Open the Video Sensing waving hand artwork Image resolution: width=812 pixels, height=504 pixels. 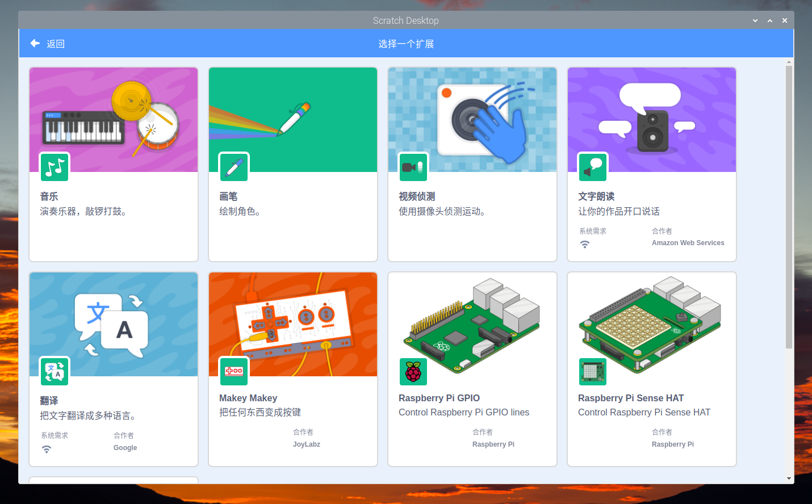472,120
